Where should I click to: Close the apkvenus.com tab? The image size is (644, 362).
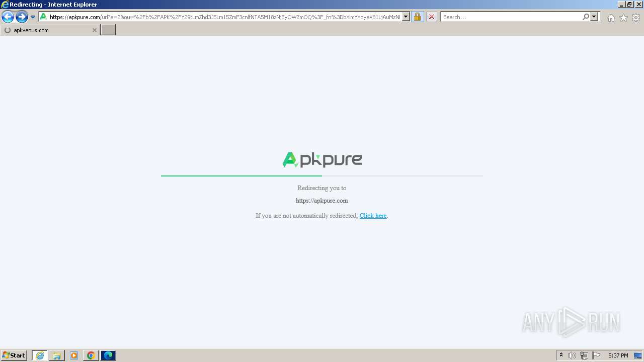coord(94,30)
